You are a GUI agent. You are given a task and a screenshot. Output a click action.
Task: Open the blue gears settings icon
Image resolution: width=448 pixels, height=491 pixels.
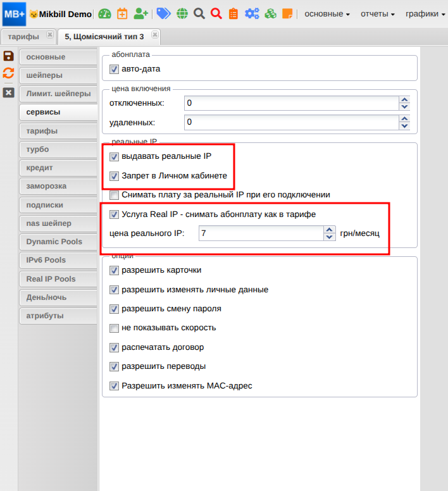pyautogui.click(x=252, y=14)
